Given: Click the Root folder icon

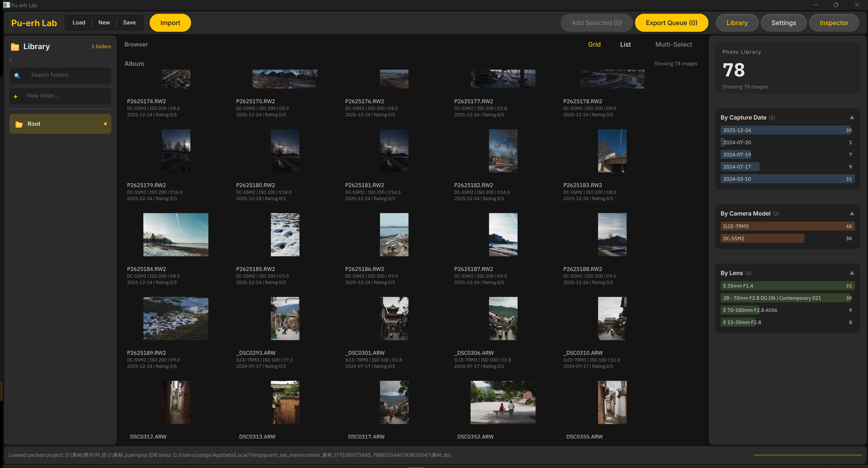Looking at the screenshot, I should 19,124.
